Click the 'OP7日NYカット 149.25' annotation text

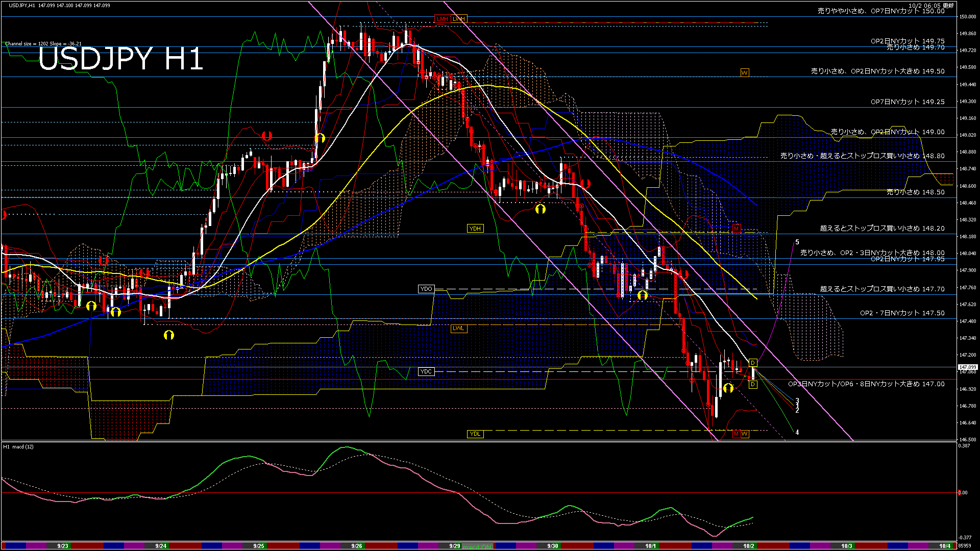pyautogui.click(x=907, y=102)
